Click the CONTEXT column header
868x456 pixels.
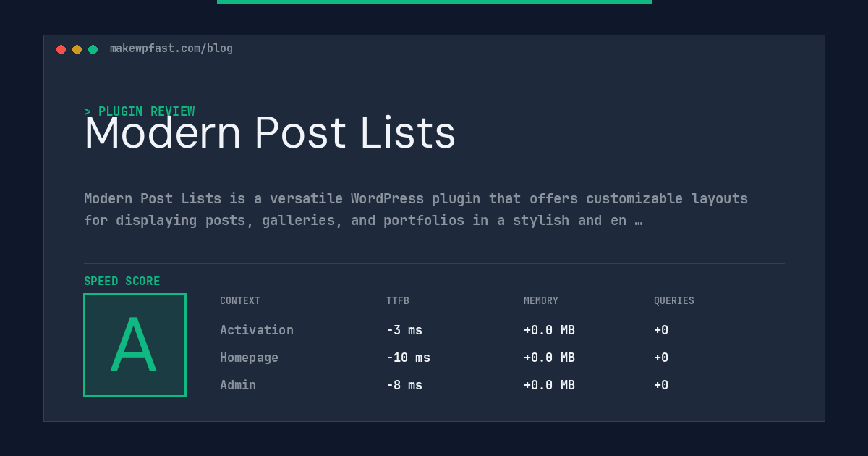(240, 301)
